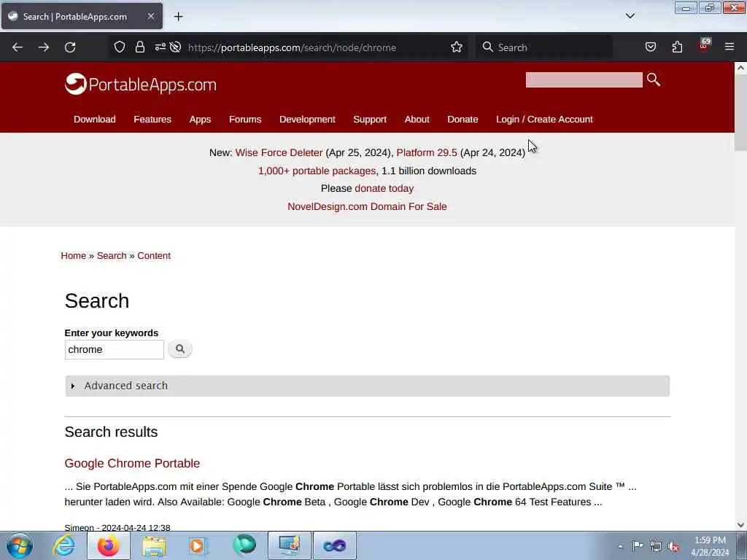Click the header magnifier search icon
Image resolution: width=747 pixels, height=560 pixels.
click(654, 79)
